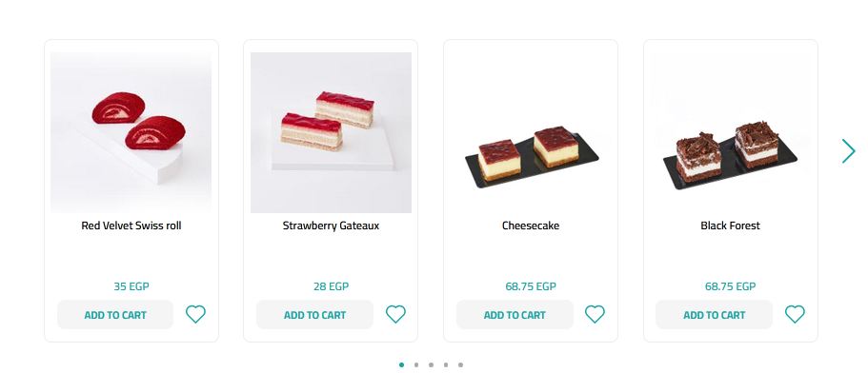Add Cheesecake to cart
This screenshot has height=373, width=868.
[x=515, y=315]
